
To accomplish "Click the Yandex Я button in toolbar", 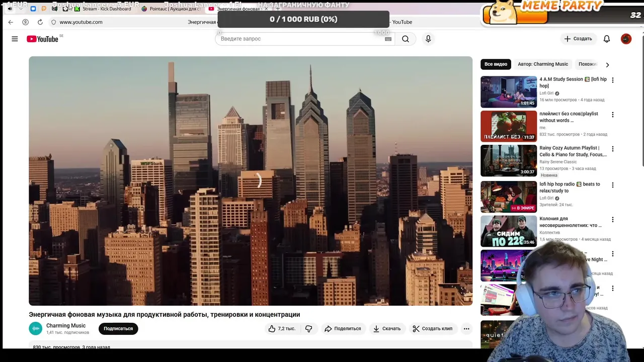I will [x=25, y=22].
